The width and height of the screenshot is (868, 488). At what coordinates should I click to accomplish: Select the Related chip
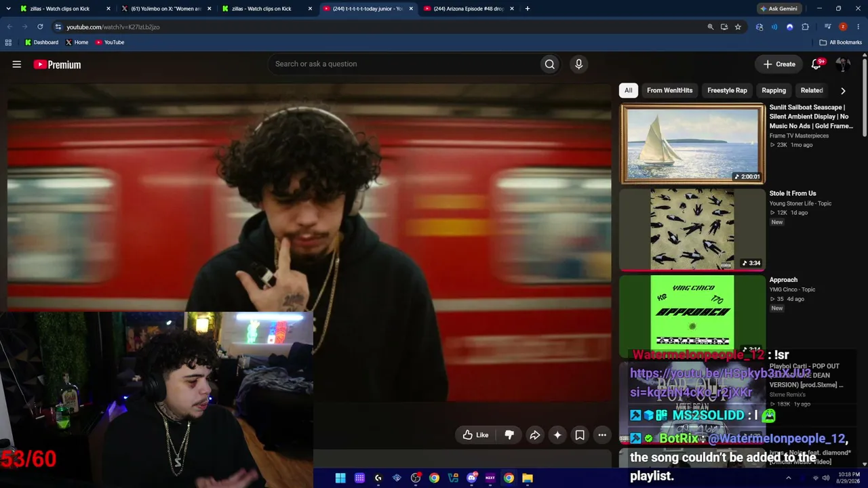pos(812,90)
